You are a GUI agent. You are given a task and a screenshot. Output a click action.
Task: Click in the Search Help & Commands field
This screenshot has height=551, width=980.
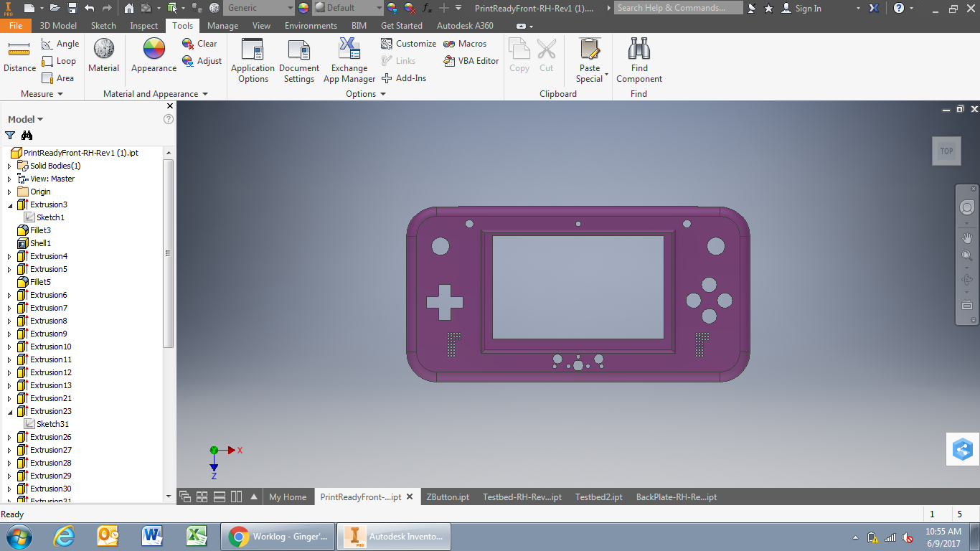(679, 8)
